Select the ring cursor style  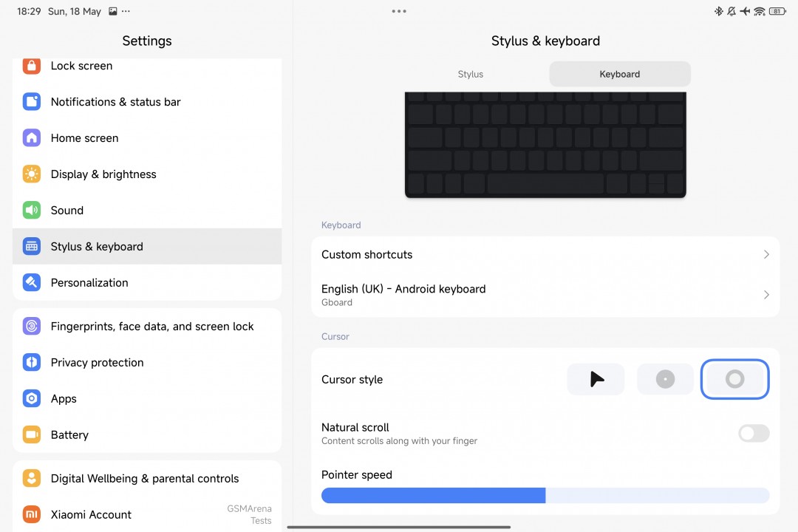(734, 380)
